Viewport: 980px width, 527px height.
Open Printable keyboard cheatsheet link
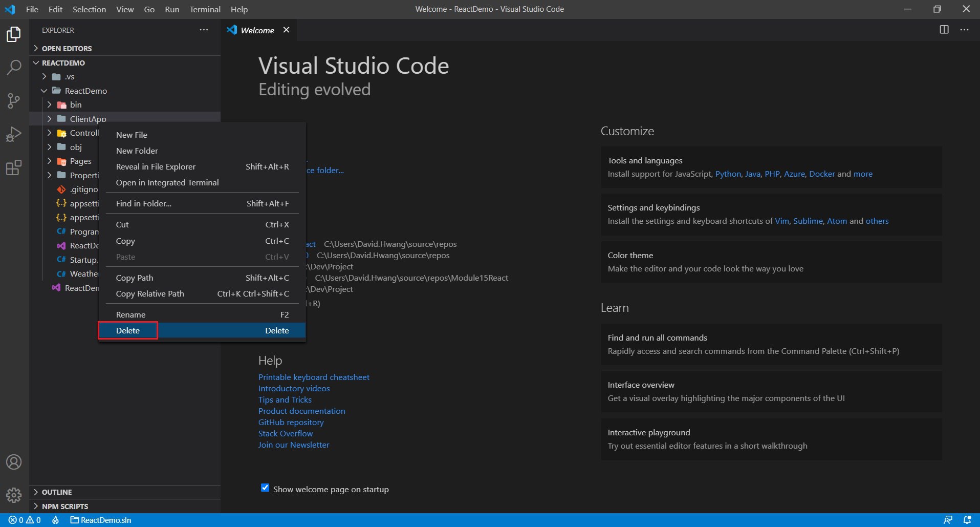pos(314,377)
